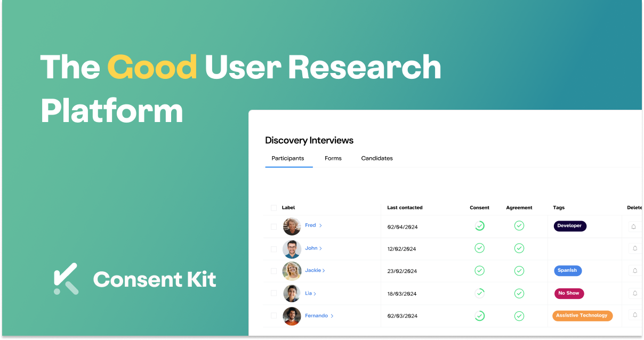Click the date 02/04/2024
The image size is (644, 340).
[x=402, y=227]
